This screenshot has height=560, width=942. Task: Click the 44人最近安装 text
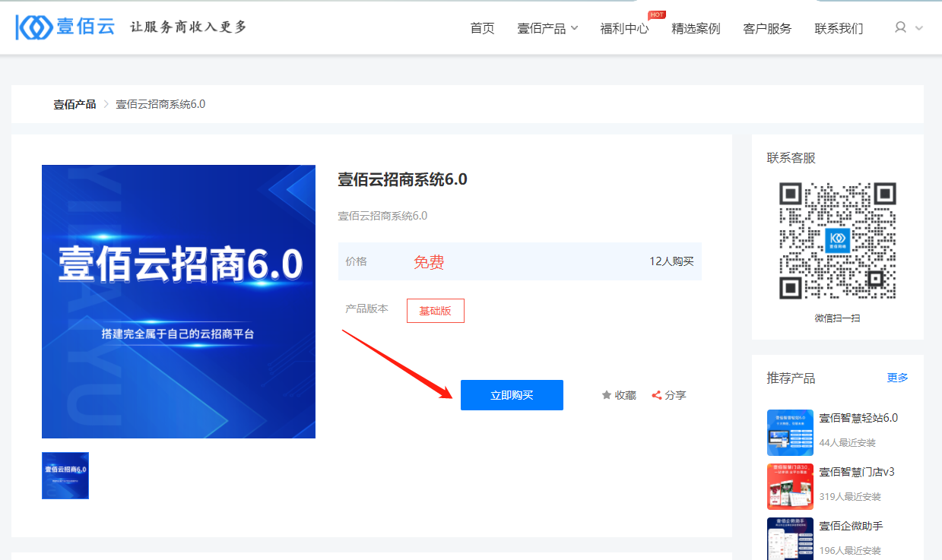[x=847, y=443]
